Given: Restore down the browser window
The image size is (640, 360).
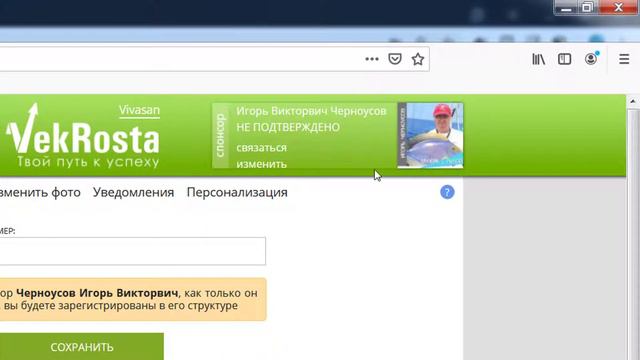Looking at the screenshot, I should coord(587,8).
